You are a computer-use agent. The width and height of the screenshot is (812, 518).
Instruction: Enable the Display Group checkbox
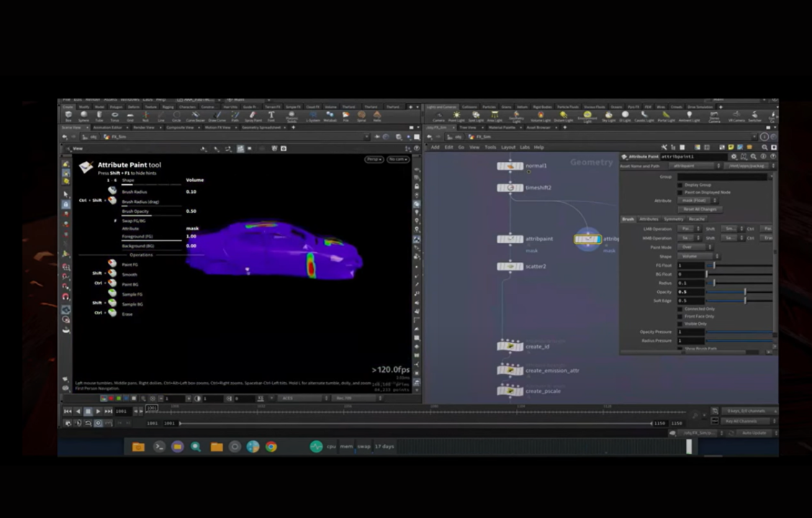680,185
